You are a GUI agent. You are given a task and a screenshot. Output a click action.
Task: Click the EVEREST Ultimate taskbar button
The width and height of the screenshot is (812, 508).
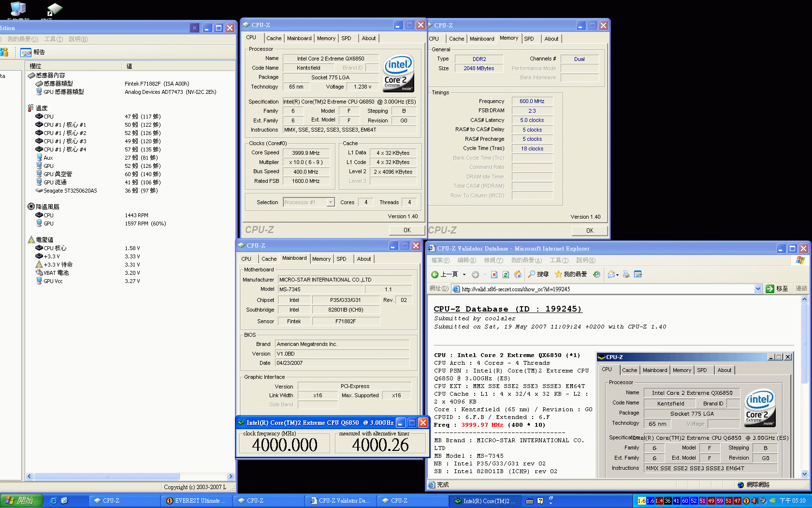(196, 501)
